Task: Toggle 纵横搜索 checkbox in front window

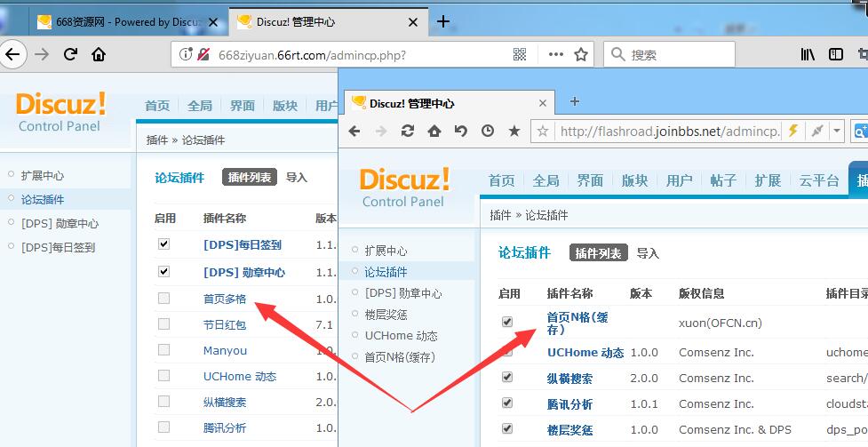Action: [x=507, y=377]
